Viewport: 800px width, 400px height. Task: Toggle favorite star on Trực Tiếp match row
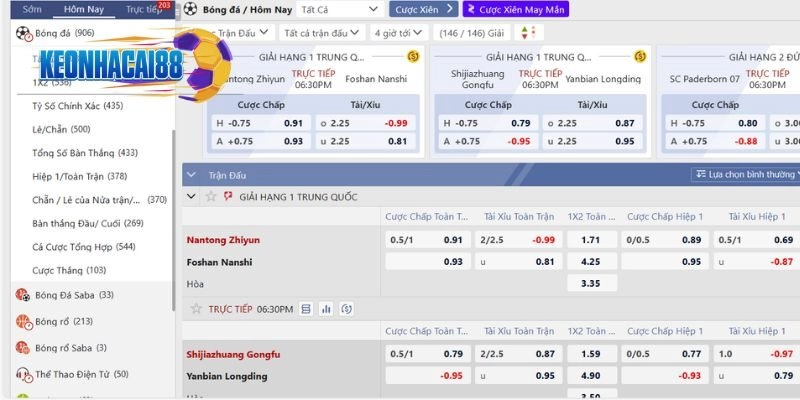click(195, 309)
